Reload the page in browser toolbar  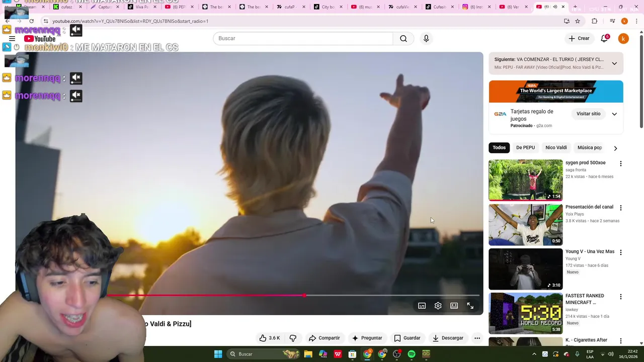coord(31,21)
